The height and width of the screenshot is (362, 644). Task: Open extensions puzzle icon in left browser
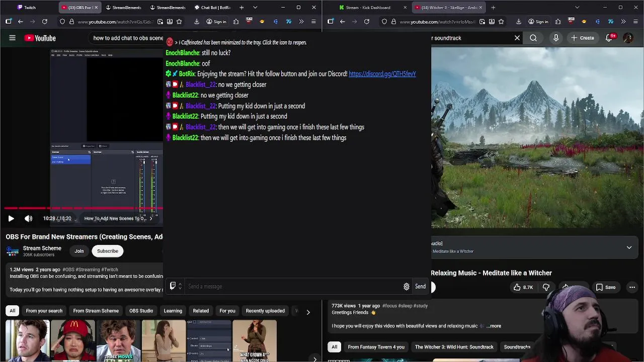236,22
